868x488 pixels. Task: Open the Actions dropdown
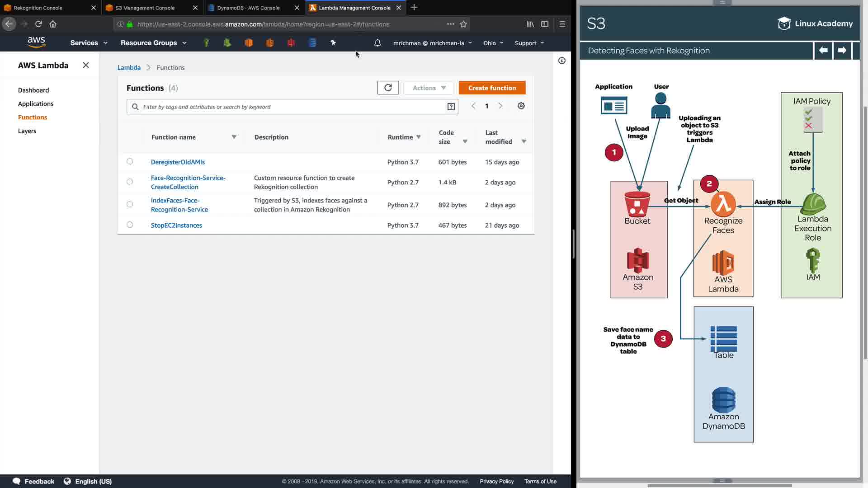tap(429, 88)
